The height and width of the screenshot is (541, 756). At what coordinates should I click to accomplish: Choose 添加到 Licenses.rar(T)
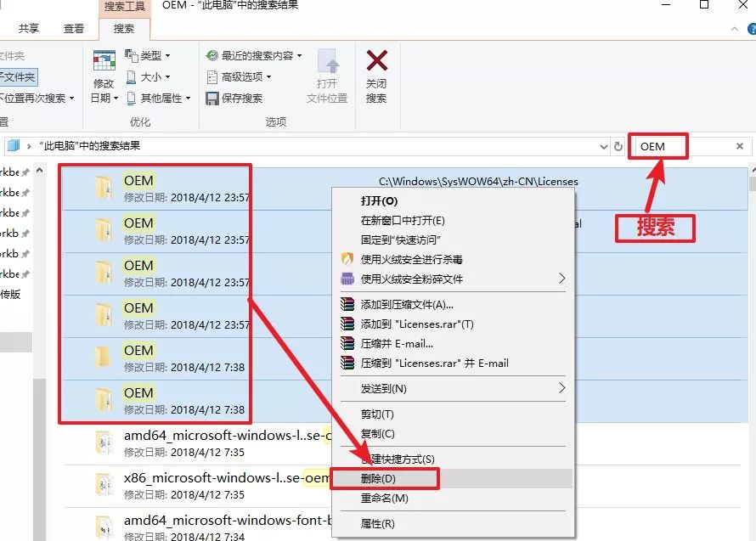[x=454, y=324]
